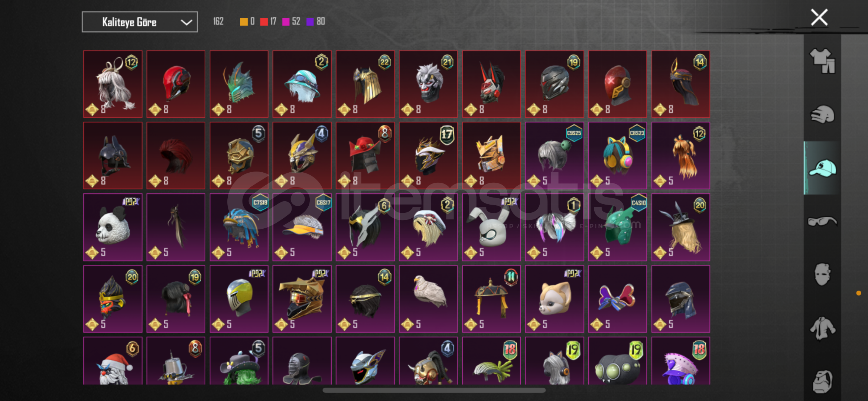The image size is (868, 401).
Task: Open the outfit sets category icon
Action: pos(822,61)
